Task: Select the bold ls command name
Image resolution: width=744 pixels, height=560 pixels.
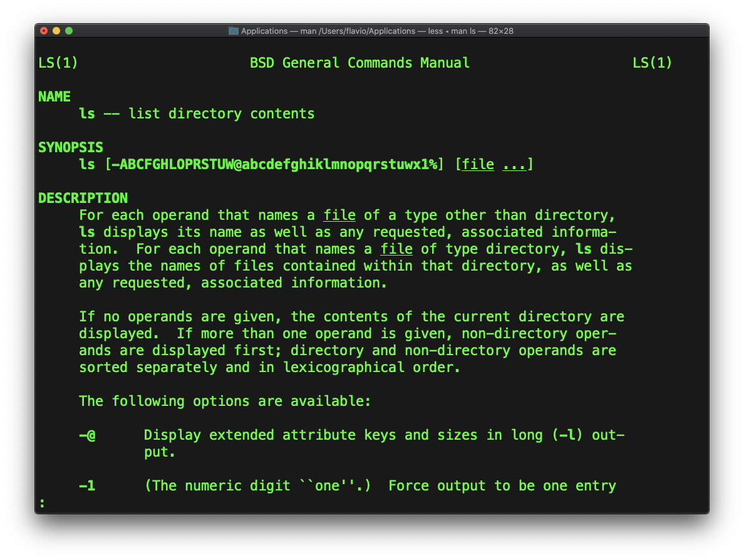Action: coord(86,113)
